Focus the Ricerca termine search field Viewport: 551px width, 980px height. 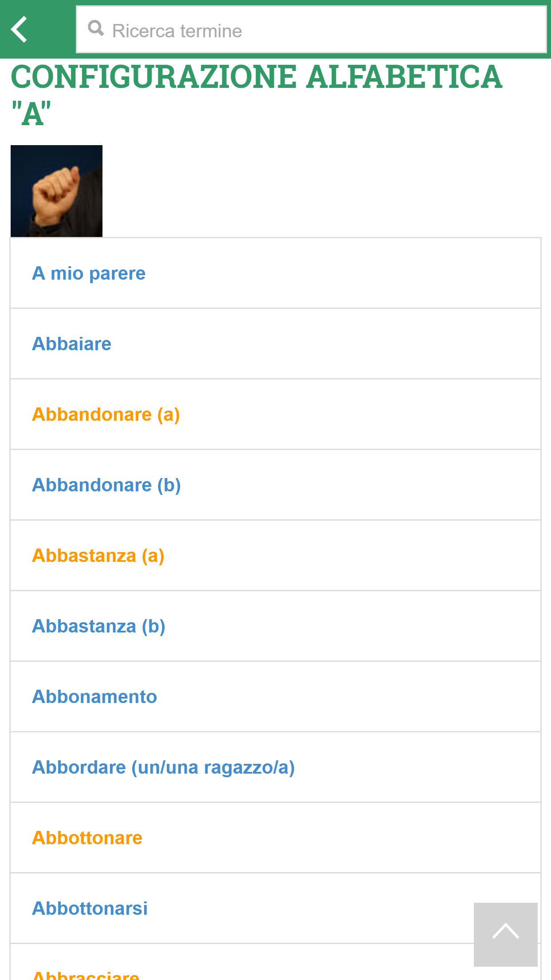click(311, 30)
